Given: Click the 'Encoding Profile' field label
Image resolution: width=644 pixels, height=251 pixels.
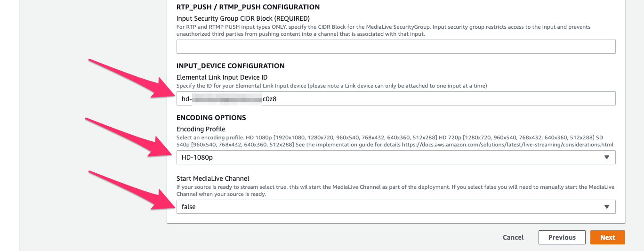Looking at the screenshot, I should pyautogui.click(x=201, y=129).
